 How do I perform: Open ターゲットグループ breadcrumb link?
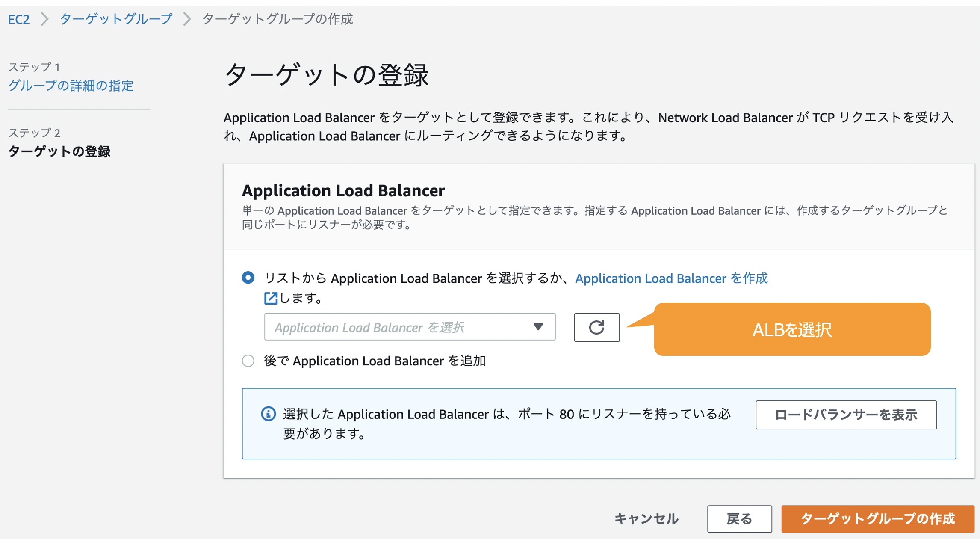[116, 19]
